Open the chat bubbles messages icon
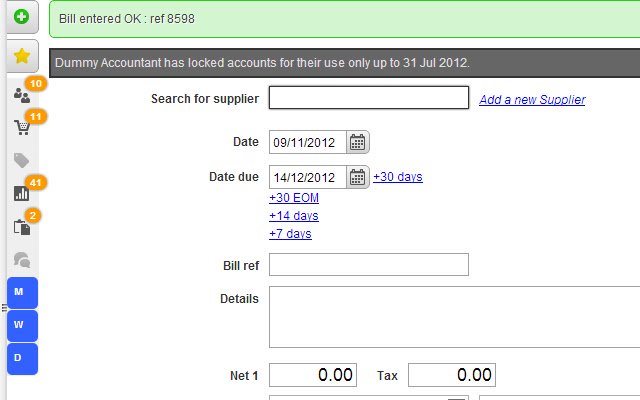 click(x=22, y=260)
